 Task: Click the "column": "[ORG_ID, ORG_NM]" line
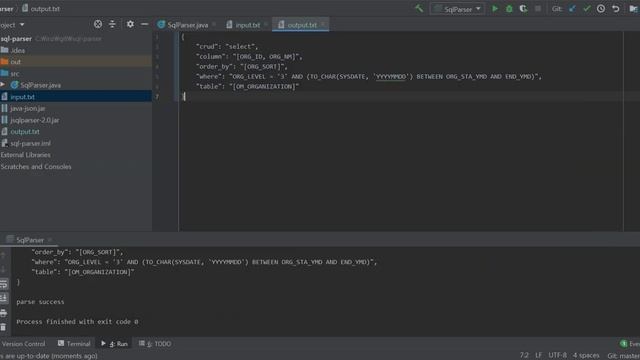[x=249, y=57]
